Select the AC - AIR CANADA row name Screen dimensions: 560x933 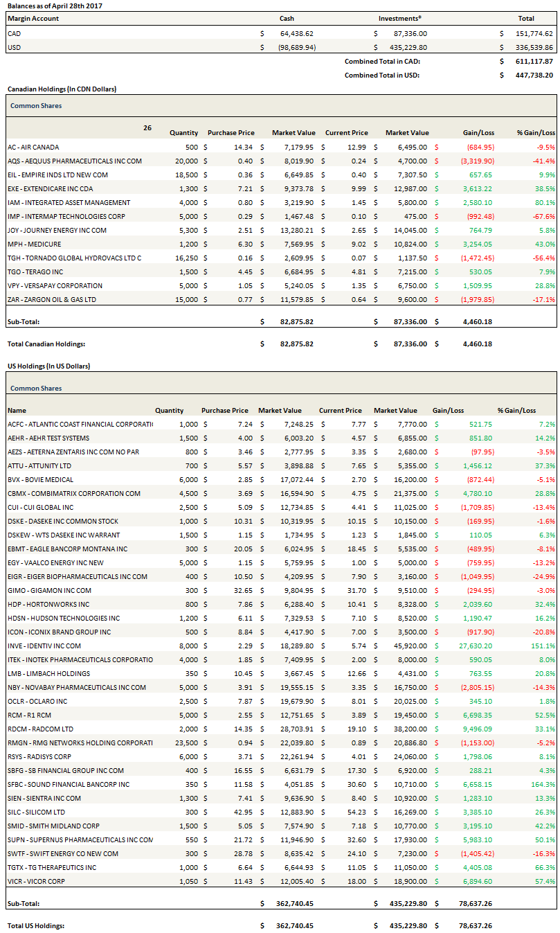(x=33, y=147)
